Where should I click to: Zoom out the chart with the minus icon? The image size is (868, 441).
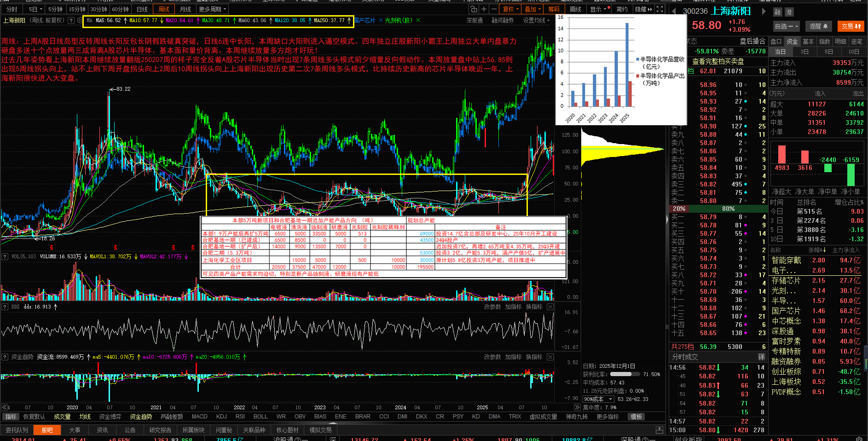pyautogui.click(x=494, y=9)
